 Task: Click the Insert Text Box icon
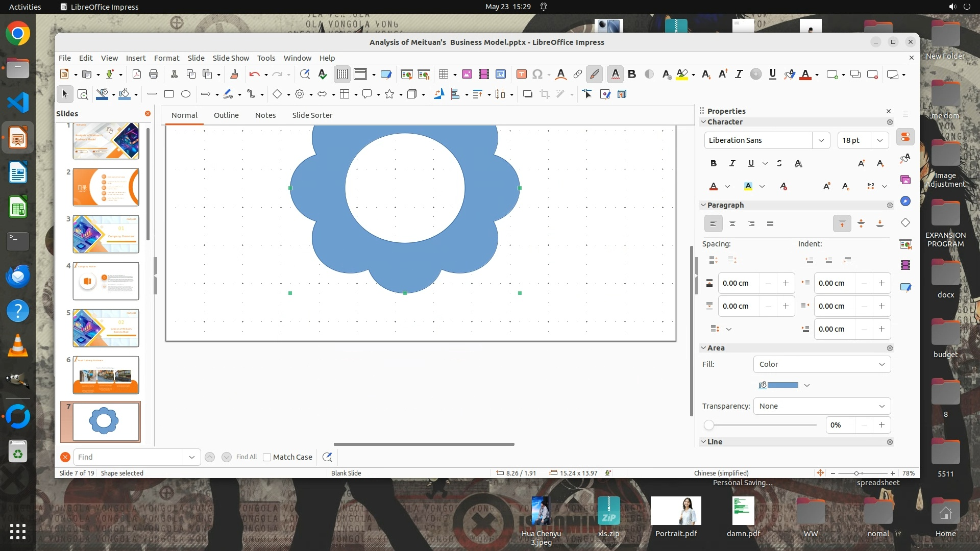(521, 74)
